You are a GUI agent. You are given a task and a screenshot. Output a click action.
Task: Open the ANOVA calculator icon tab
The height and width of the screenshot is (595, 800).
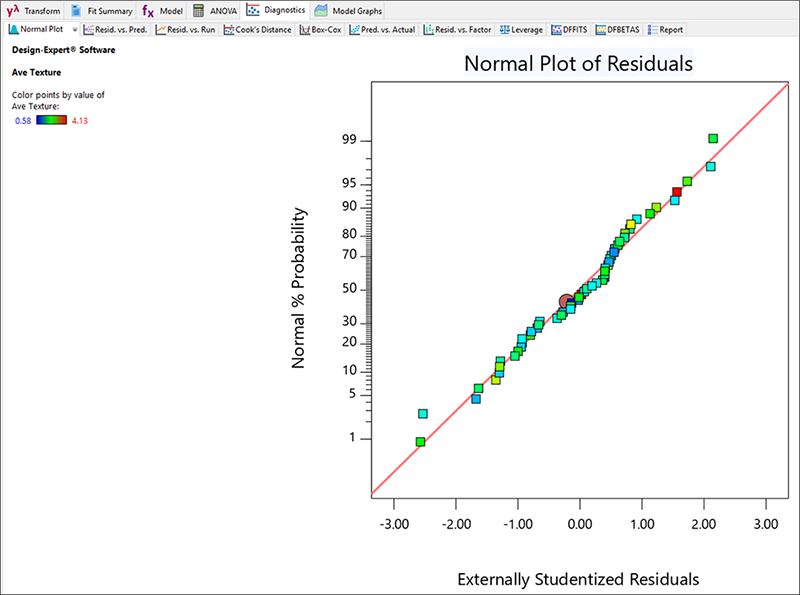200,11
